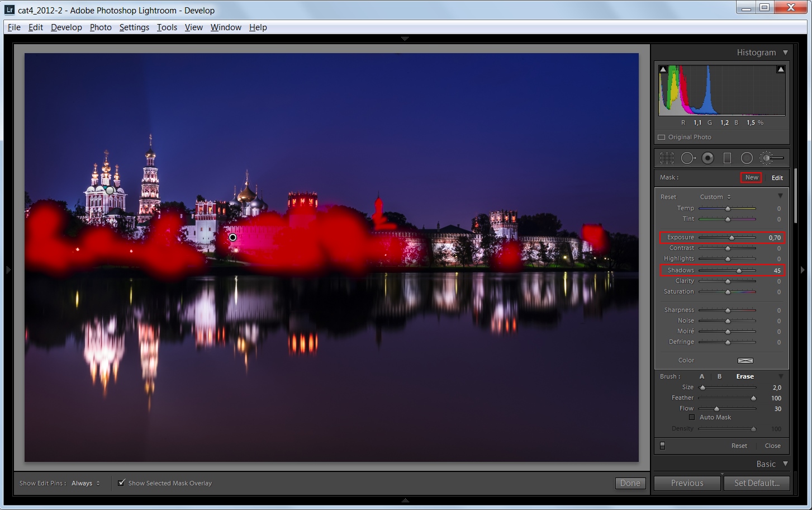Click the Saturation slider handle
Image resolution: width=812 pixels, height=510 pixels.
[x=728, y=292]
